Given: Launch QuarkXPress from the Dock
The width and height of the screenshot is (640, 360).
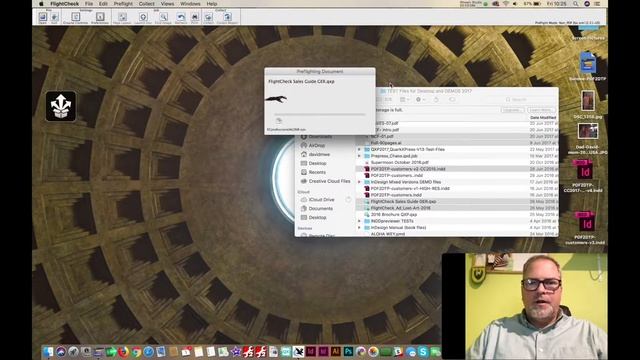Looking at the screenshot, I should (286, 351).
